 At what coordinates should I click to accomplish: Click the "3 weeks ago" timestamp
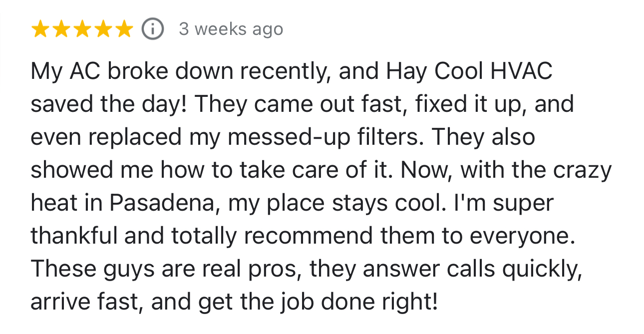(x=231, y=29)
